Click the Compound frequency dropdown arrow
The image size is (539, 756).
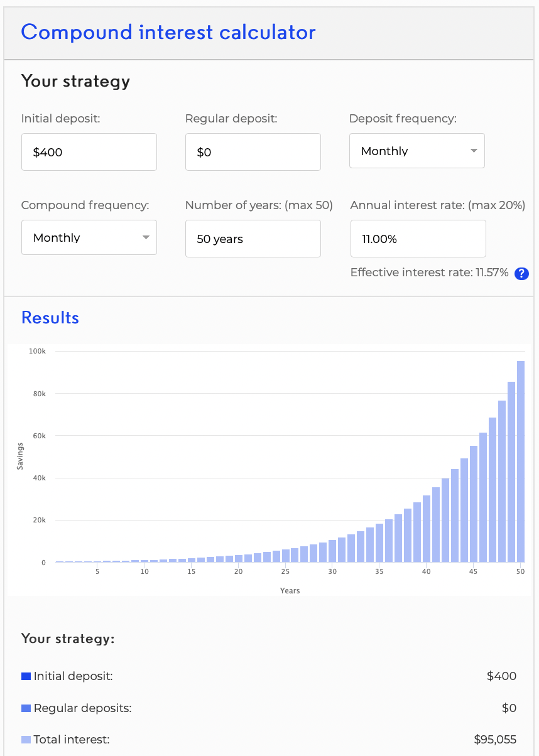coord(146,237)
